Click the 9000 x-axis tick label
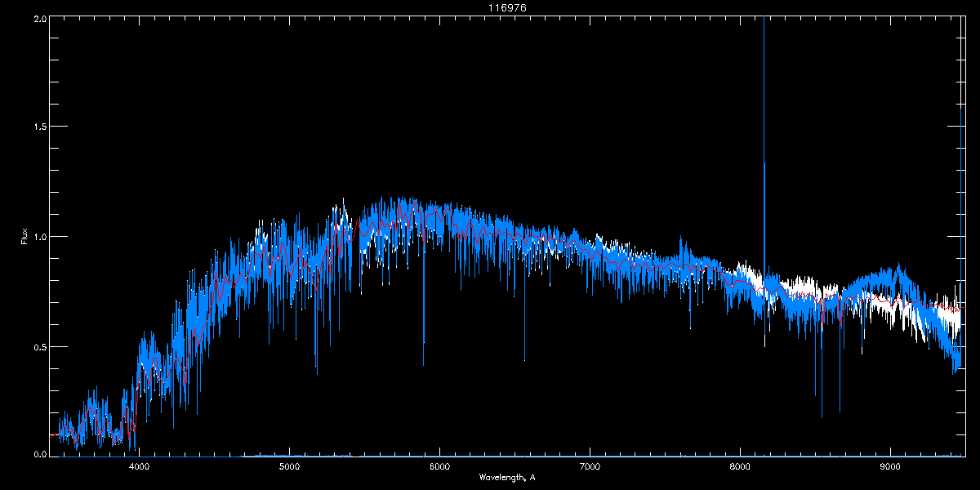 [x=890, y=467]
